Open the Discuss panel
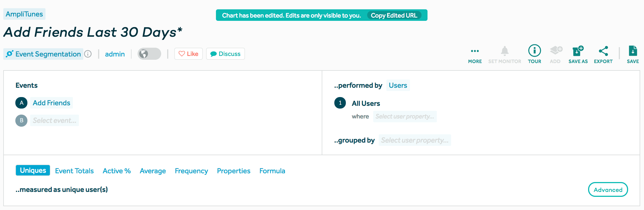Screen dimensions: 644x210 [x=225, y=54]
